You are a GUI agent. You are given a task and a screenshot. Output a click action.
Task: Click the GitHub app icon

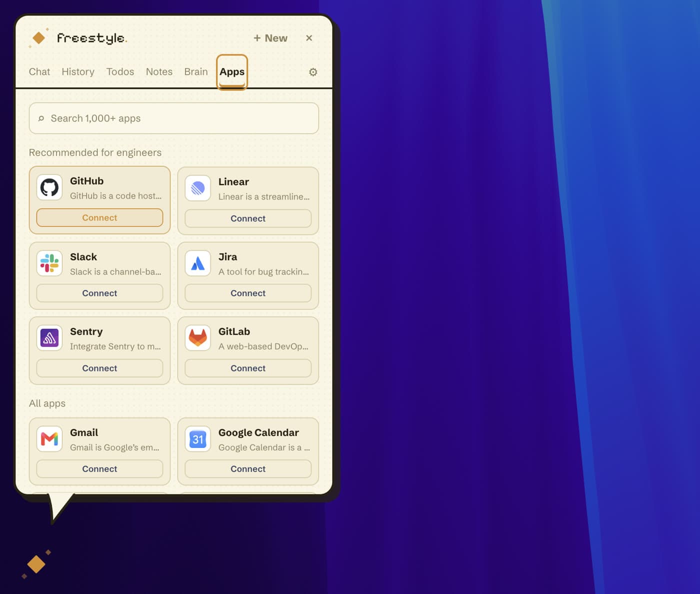pos(49,188)
